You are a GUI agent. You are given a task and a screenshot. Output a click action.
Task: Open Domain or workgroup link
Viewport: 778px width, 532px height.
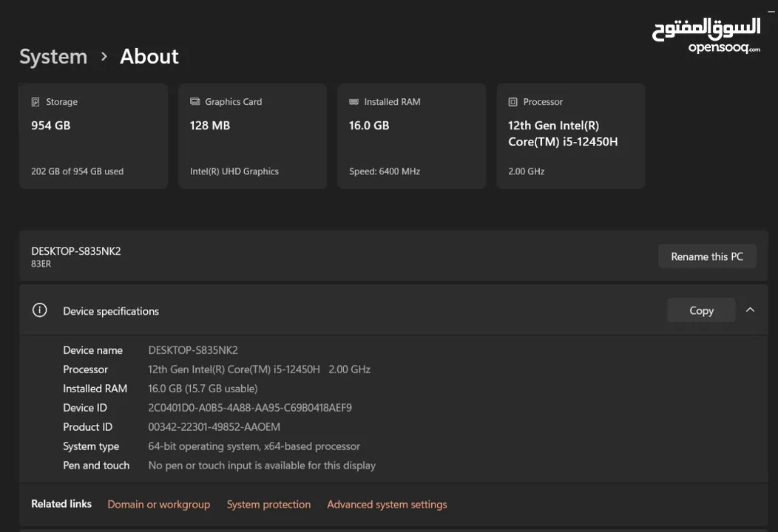(159, 504)
